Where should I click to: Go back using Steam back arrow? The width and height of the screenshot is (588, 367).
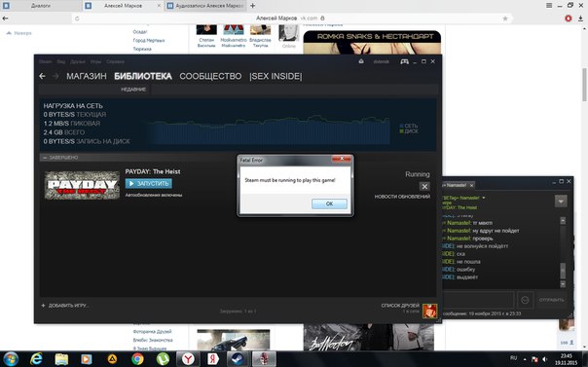(43, 76)
